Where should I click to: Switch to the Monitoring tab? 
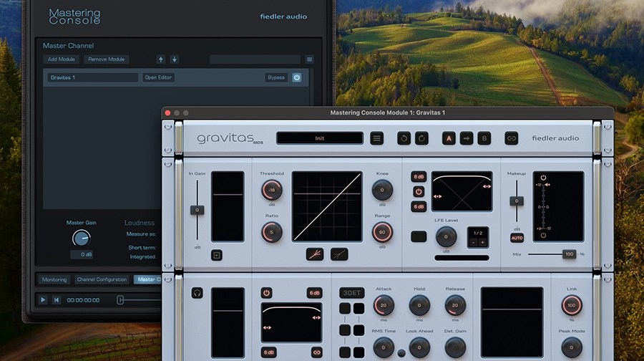(54, 279)
